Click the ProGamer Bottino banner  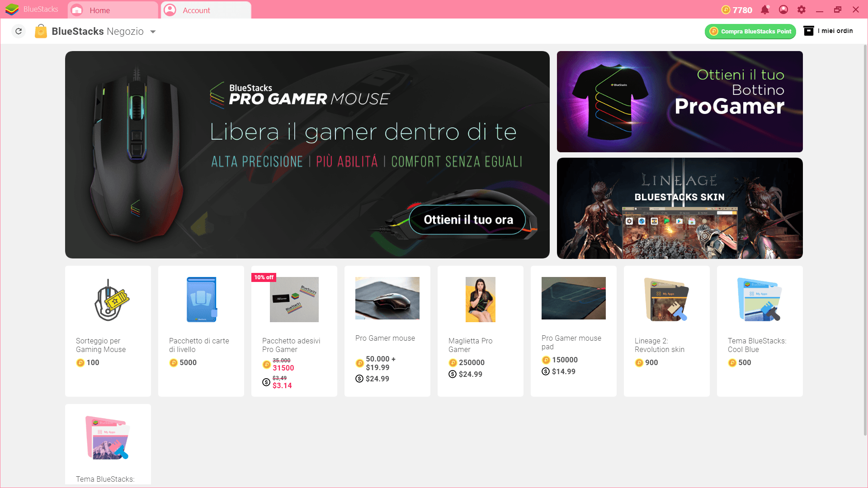tap(679, 101)
